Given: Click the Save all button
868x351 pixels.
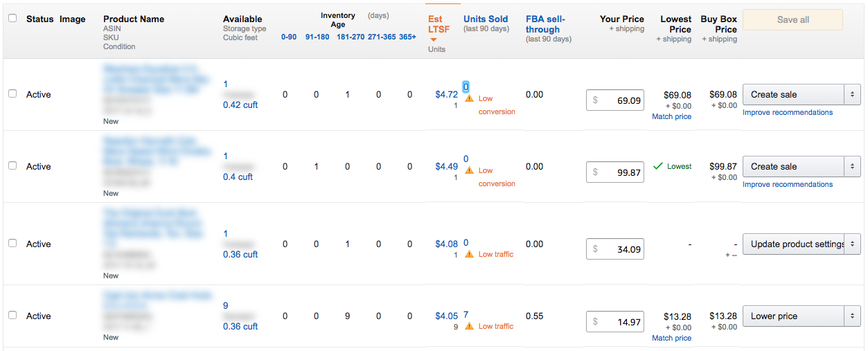Looking at the screenshot, I should (792, 19).
